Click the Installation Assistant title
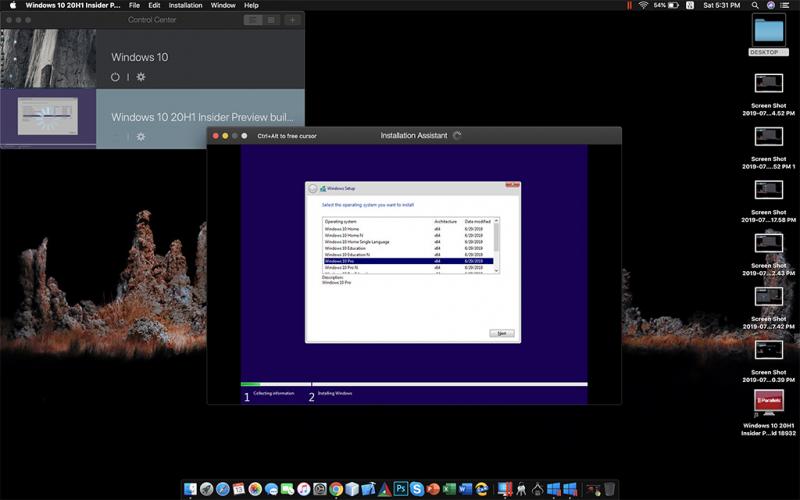Screen dimensions: 800x500 414,136
